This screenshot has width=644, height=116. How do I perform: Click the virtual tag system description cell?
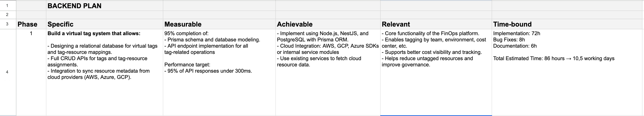point(104,72)
